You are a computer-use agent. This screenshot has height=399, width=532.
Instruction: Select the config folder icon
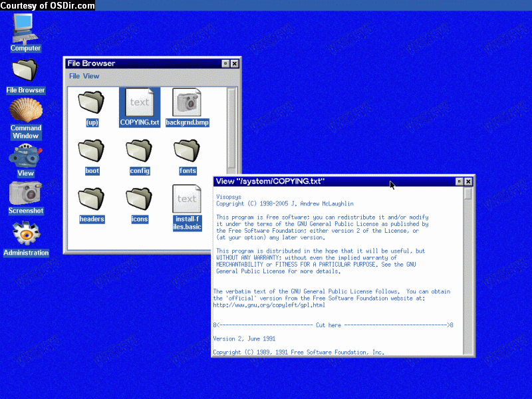pyautogui.click(x=140, y=156)
